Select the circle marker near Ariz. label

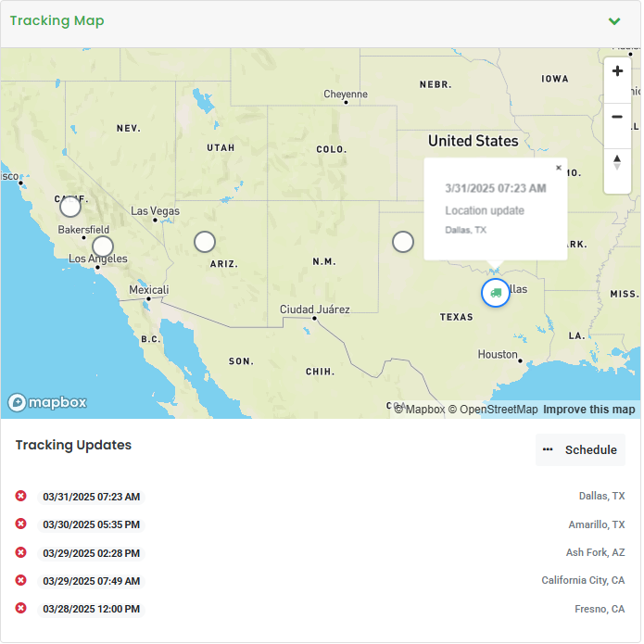(x=205, y=242)
